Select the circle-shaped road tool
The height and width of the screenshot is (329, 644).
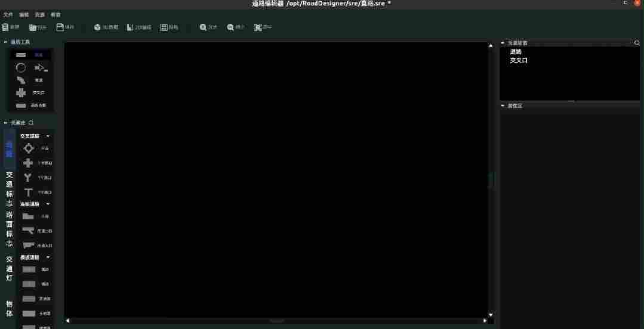point(20,67)
